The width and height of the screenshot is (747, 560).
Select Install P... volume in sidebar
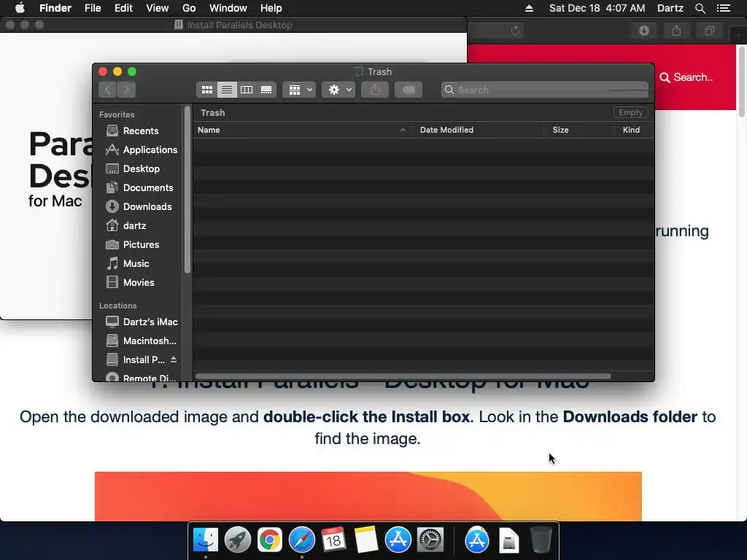(x=136, y=360)
